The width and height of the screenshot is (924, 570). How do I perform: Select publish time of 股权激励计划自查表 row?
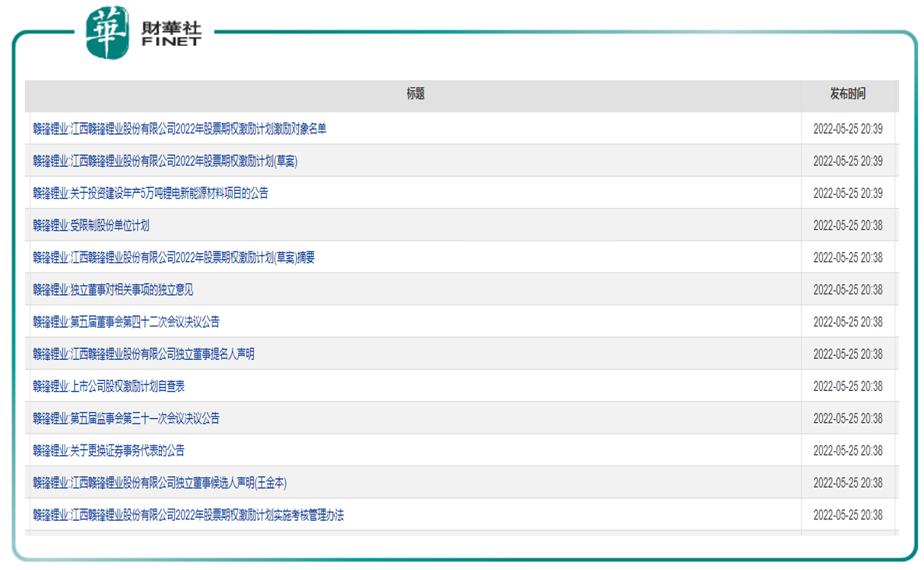(x=848, y=387)
